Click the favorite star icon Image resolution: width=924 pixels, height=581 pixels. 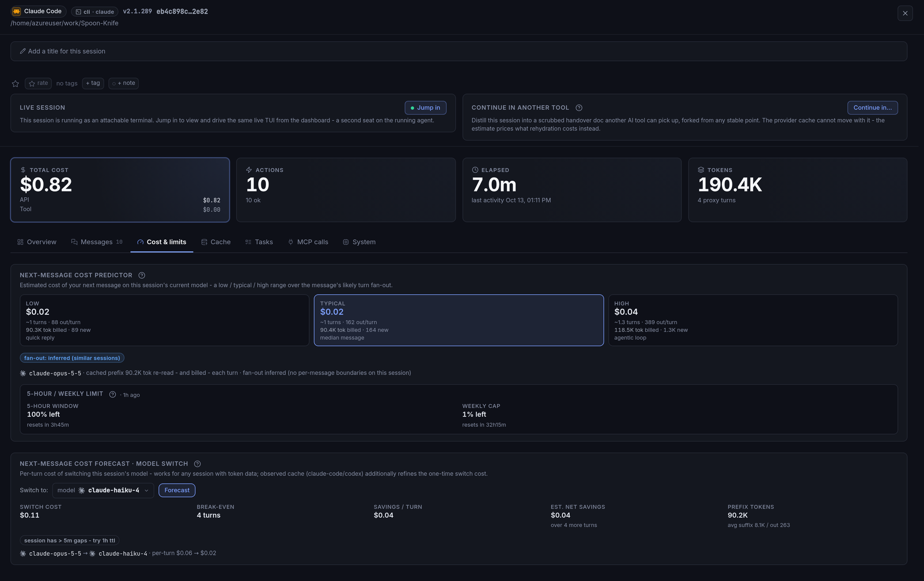point(15,84)
